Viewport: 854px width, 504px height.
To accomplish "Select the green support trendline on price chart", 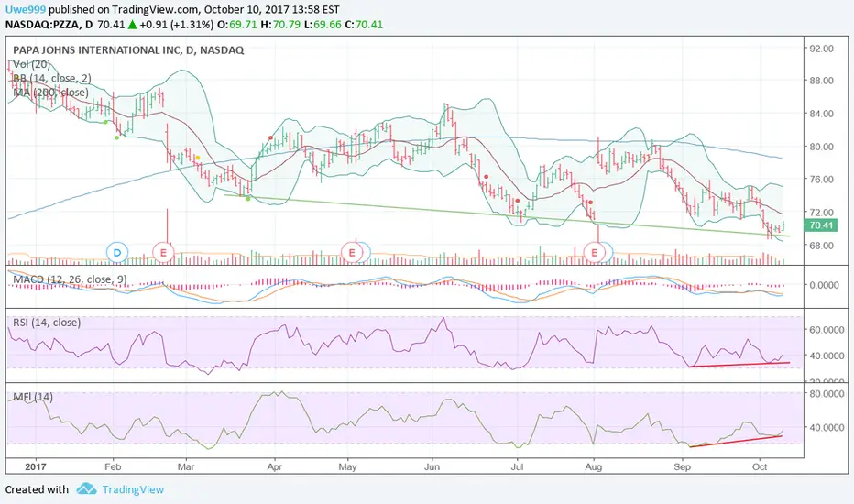I will 507,215.
